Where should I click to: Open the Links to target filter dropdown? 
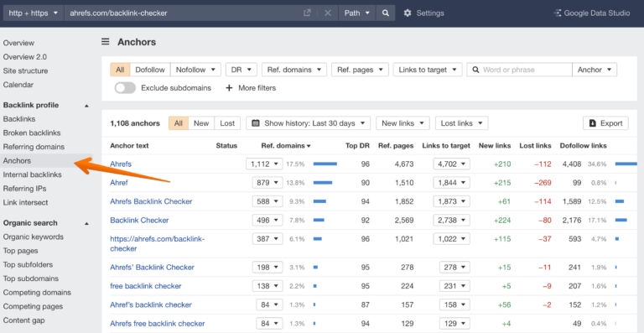point(428,70)
